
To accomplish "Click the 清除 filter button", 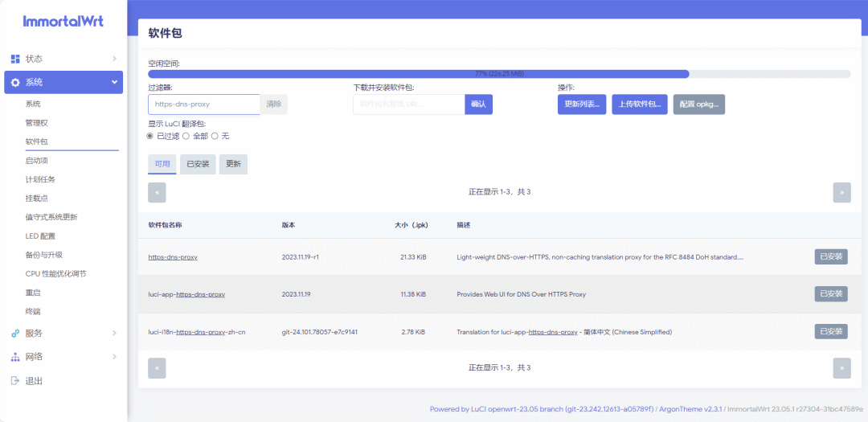I will [x=273, y=104].
